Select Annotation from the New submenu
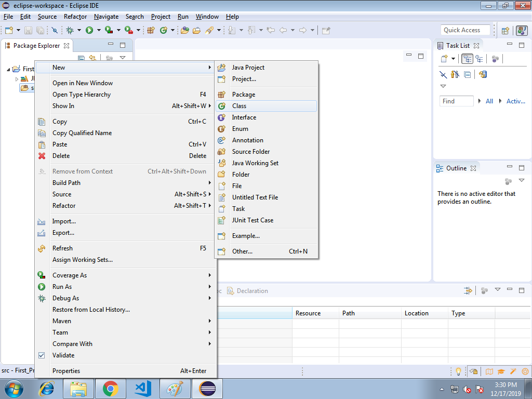Viewport: 532px width, 399px height. tap(267, 140)
